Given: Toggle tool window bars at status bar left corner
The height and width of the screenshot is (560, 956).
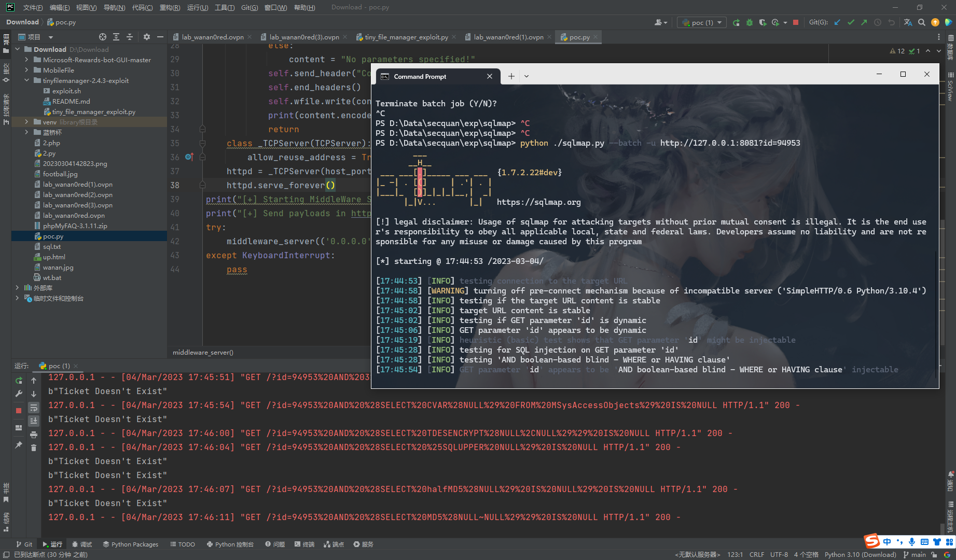Looking at the screenshot, I should pyautogui.click(x=6, y=554).
